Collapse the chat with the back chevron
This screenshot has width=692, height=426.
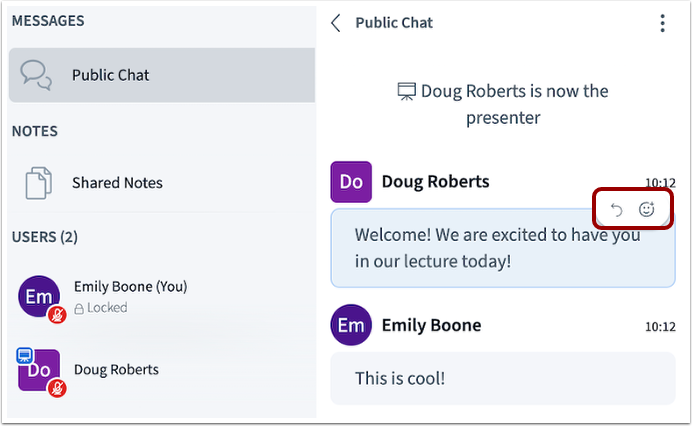coord(336,23)
